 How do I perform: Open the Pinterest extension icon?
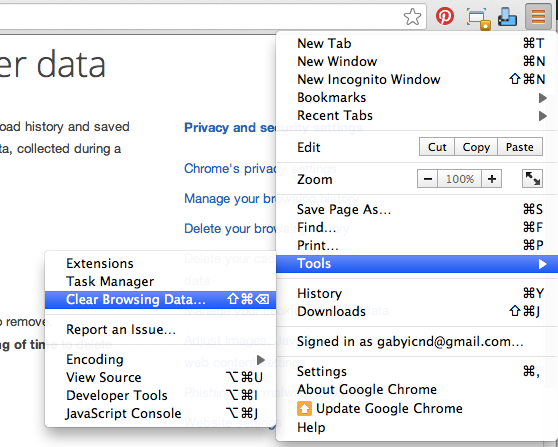click(x=445, y=16)
